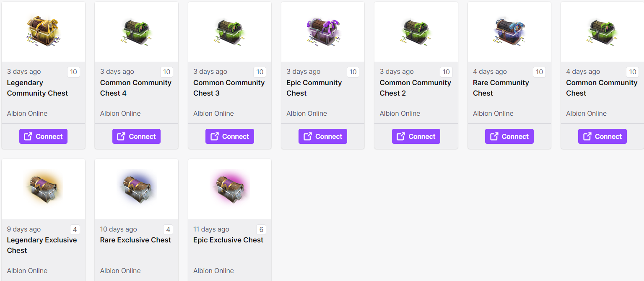Viewport: 644px width, 281px height.
Task: Click the Epic Exclusive Chest pink-glow chest icon
Action: pyautogui.click(x=229, y=189)
